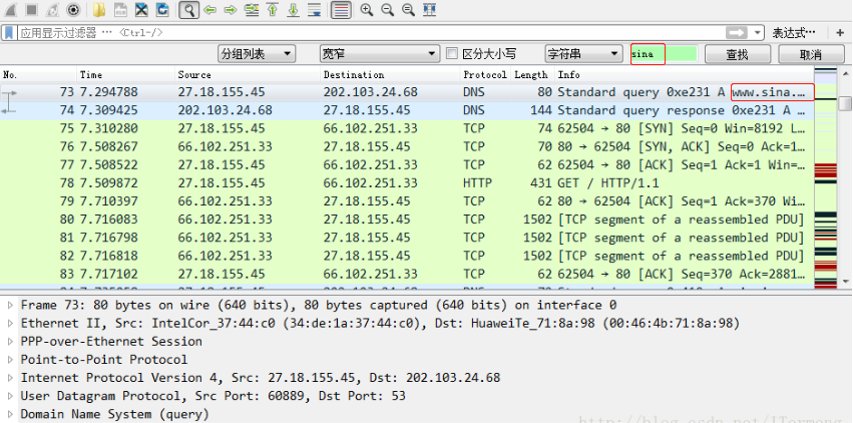Click the display filter bookmark icon
This screenshot has height=423, width=853.
tap(9, 33)
